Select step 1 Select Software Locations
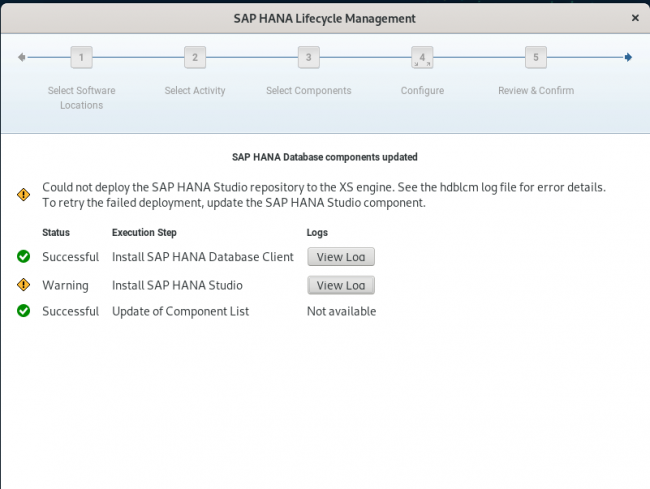Screen dimensions: 650x489 (x=81, y=57)
